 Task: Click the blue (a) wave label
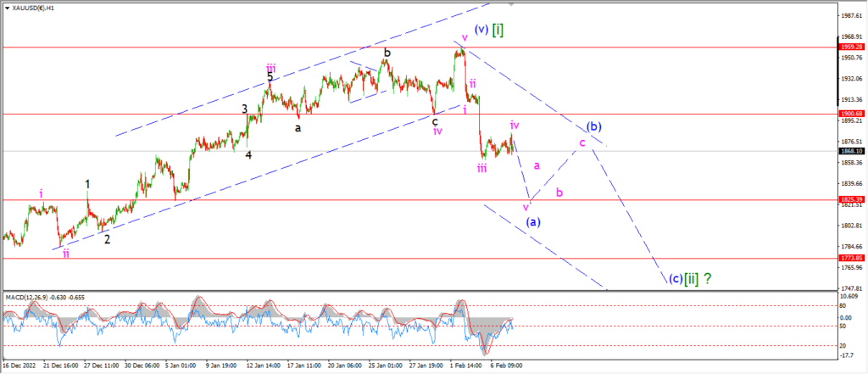pyautogui.click(x=532, y=221)
